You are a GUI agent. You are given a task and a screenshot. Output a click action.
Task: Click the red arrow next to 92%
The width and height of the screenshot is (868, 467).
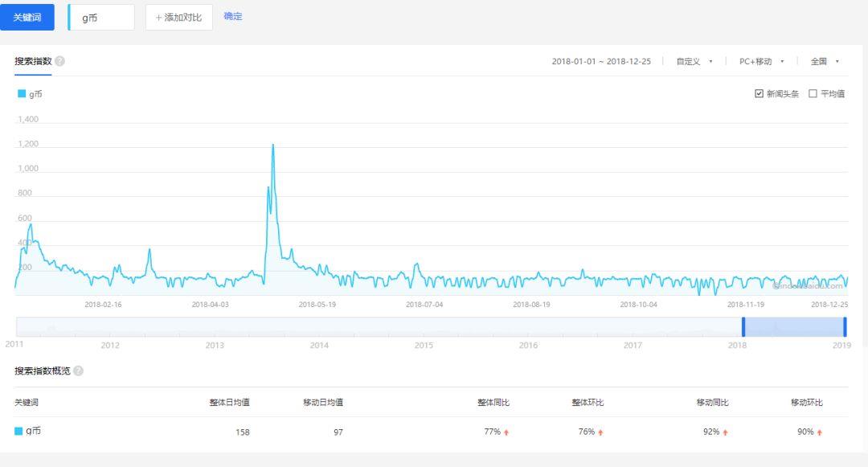click(x=725, y=432)
